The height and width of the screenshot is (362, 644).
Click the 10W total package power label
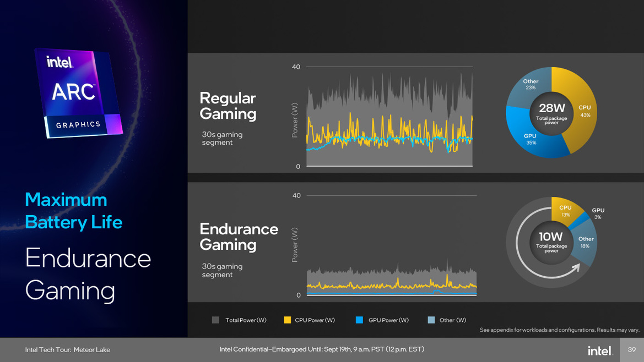point(551,242)
